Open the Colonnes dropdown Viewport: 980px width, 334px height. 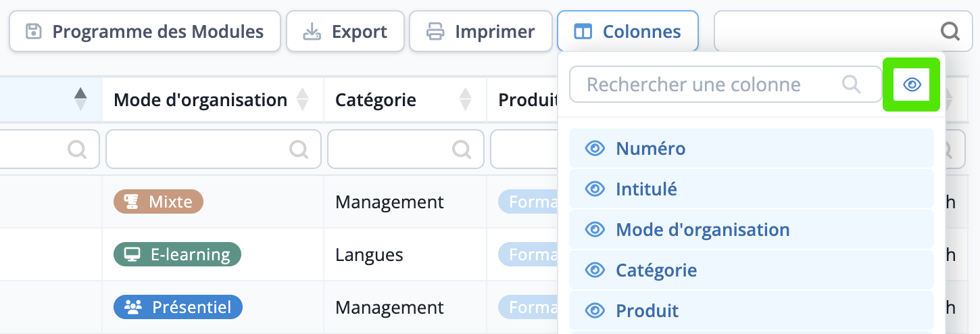tap(628, 31)
